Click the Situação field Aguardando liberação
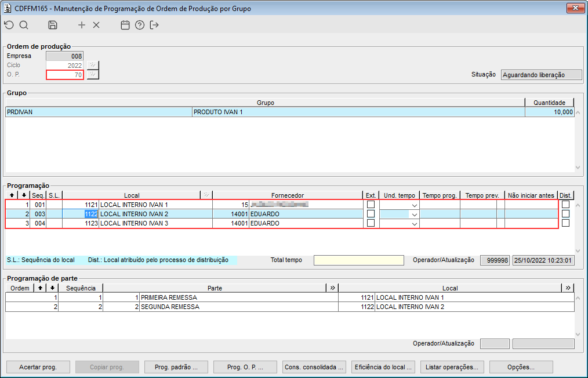 click(542, 75)
